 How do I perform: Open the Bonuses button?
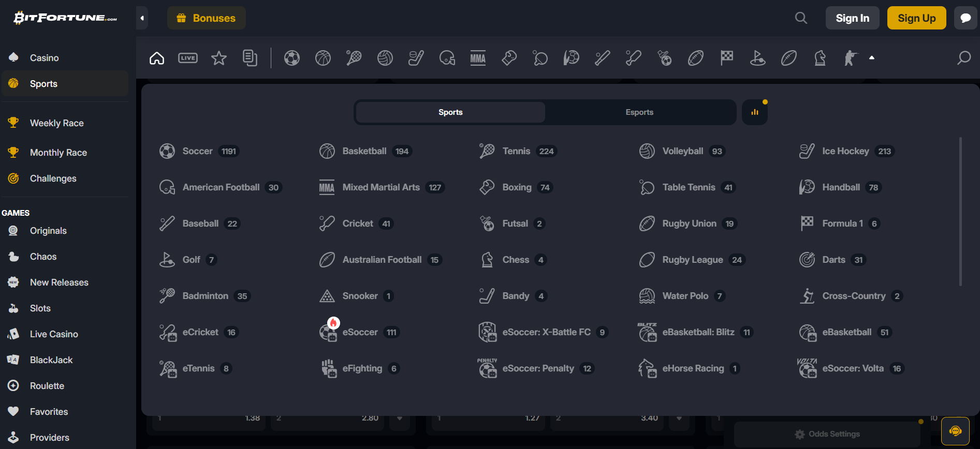coord(207,18)
